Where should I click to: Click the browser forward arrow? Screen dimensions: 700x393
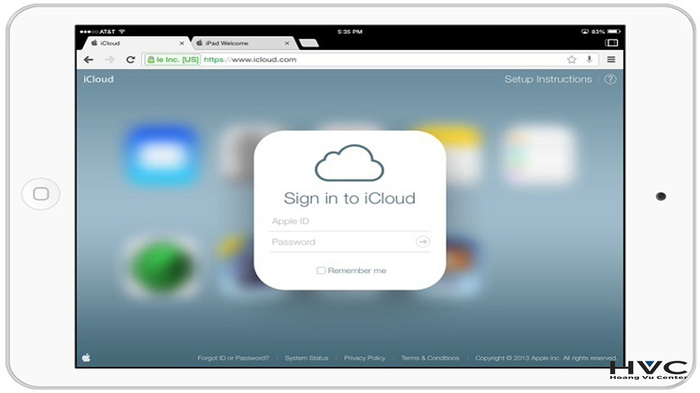pos(109,59)
